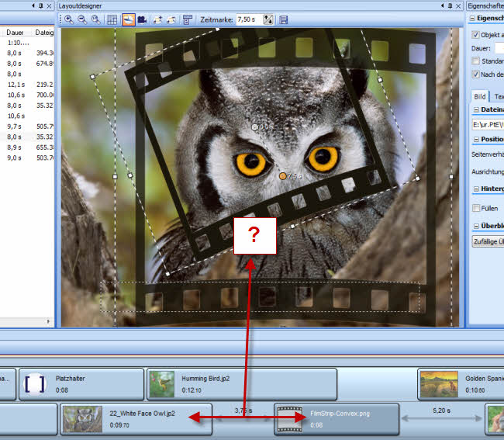The image size is (504, 440).
Task: Toggle the grid display icon
Action: tap(112, 19)
